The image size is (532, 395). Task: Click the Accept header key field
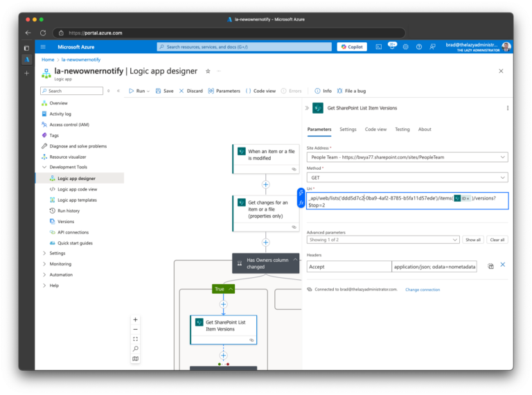point(349,267)
